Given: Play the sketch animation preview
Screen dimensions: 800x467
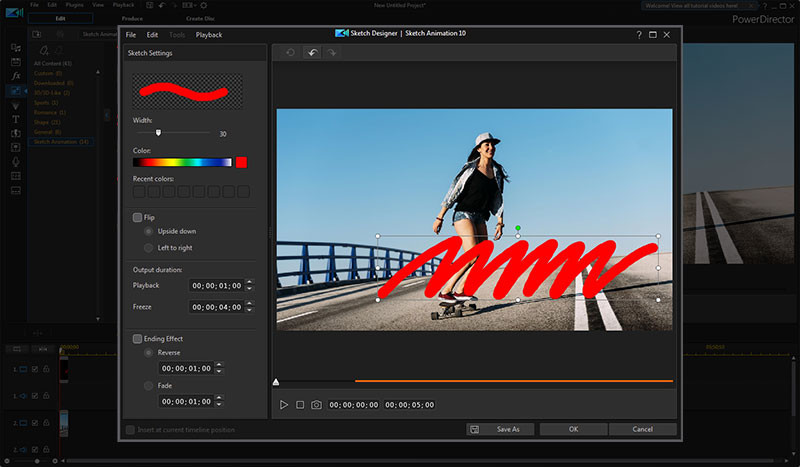Looking at the screenshot, I should [284, 405].
